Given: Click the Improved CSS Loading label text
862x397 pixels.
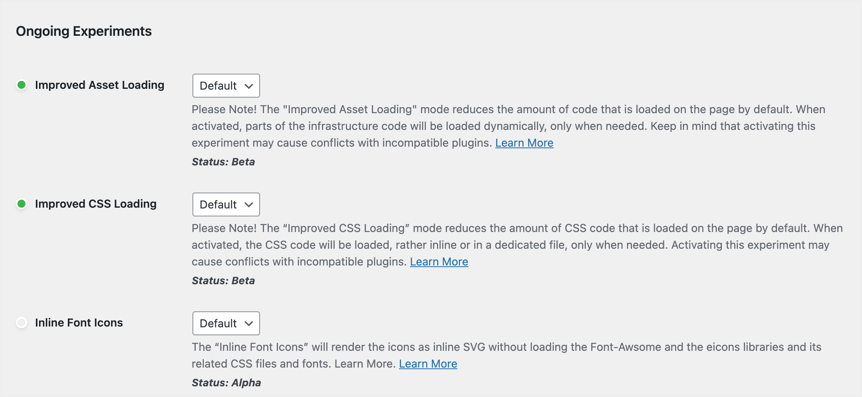Looking at the screenshot, I should 96,204.
